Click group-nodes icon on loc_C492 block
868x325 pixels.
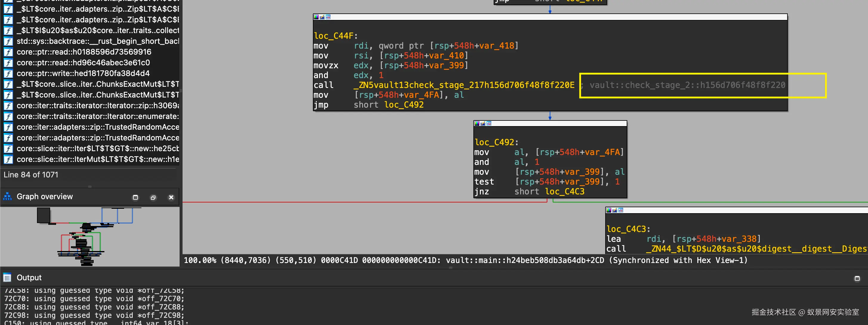click(489, 123)
